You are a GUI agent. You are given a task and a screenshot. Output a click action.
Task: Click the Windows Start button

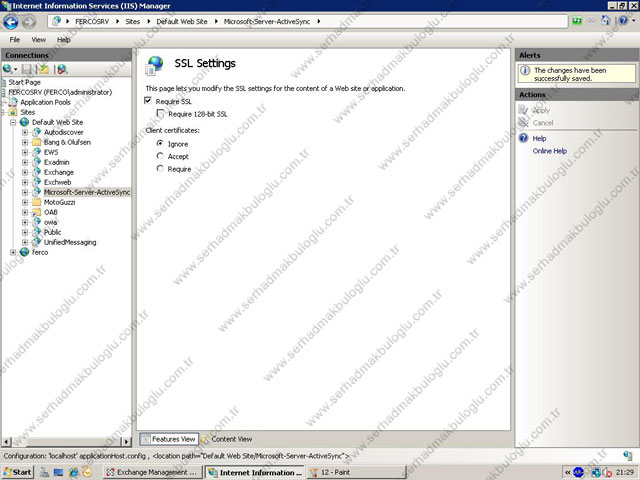[18, 472]
